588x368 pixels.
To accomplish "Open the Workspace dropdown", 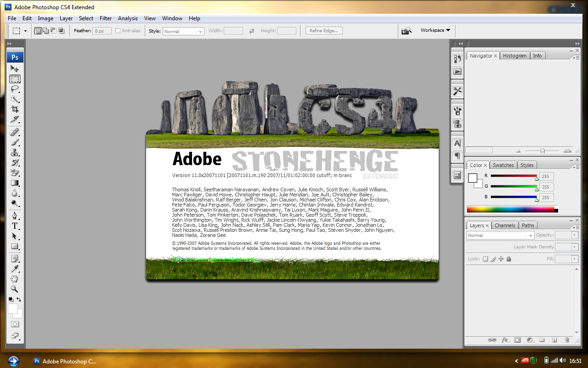I will tap(435, 30).
